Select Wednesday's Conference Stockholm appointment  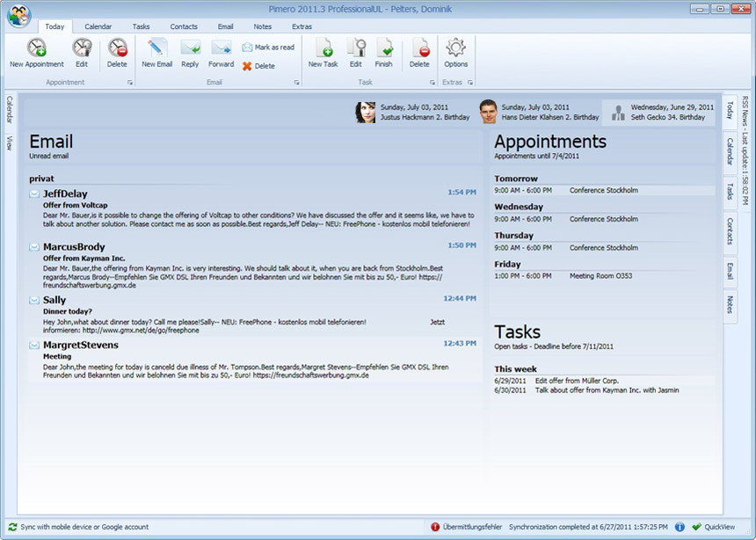click(x=604, y=219)
